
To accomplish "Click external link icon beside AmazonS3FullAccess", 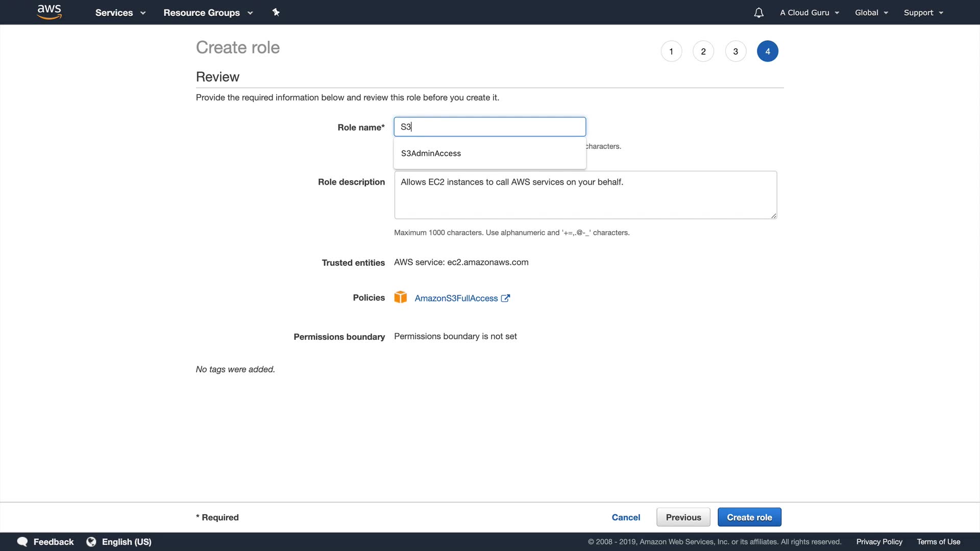I will 505,298.
